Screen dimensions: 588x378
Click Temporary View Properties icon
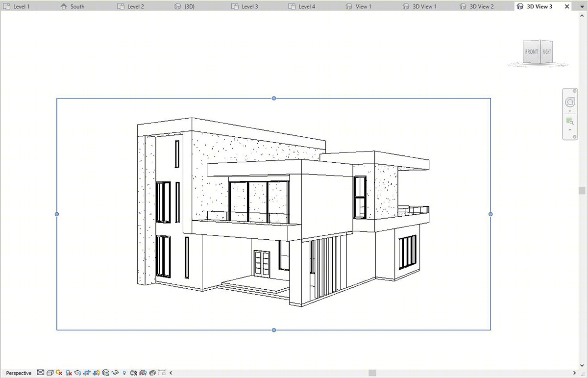coord(133,373)
